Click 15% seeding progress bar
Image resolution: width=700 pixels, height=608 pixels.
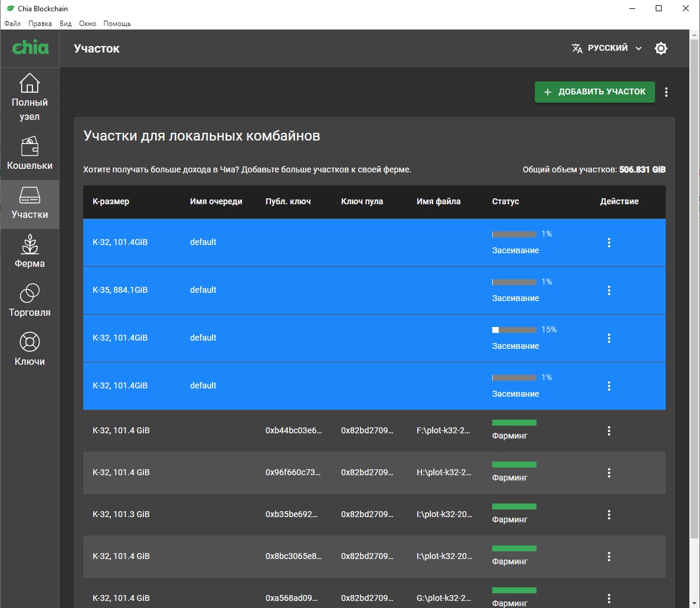tap(514, 330)
